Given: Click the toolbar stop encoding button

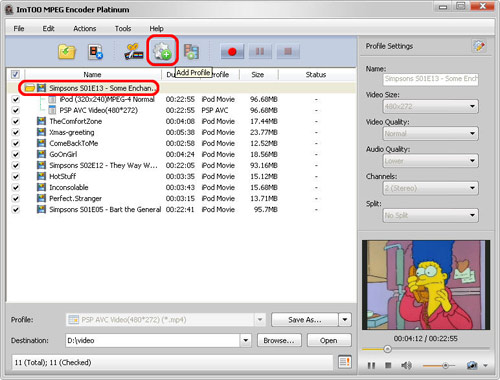Looking at the screenshot, I should [x=288, y=52].
